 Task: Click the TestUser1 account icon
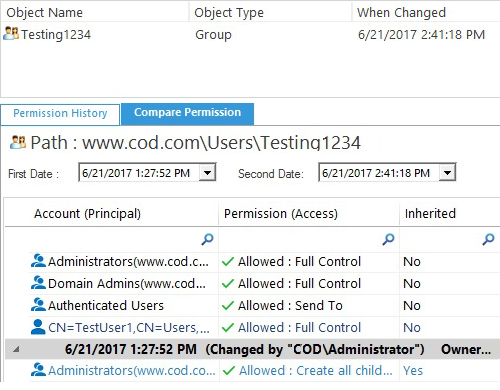click(38, 327)
